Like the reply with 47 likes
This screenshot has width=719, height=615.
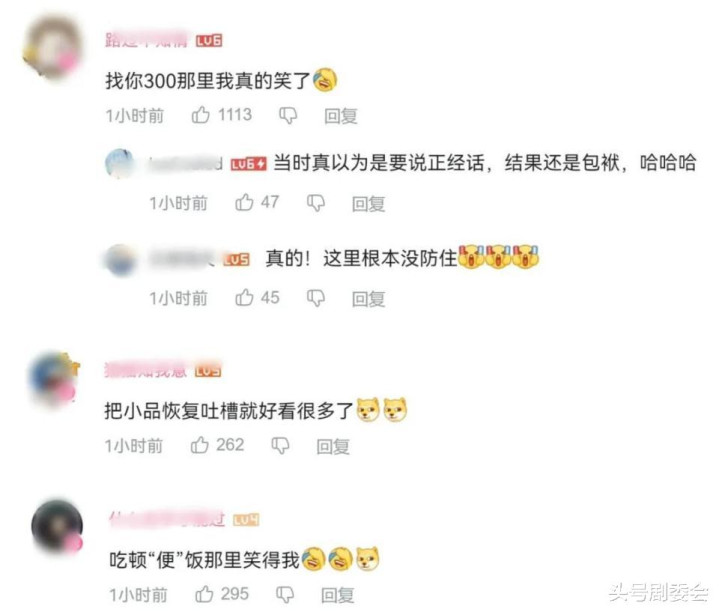pyautogui.click(x=244, y=202)
